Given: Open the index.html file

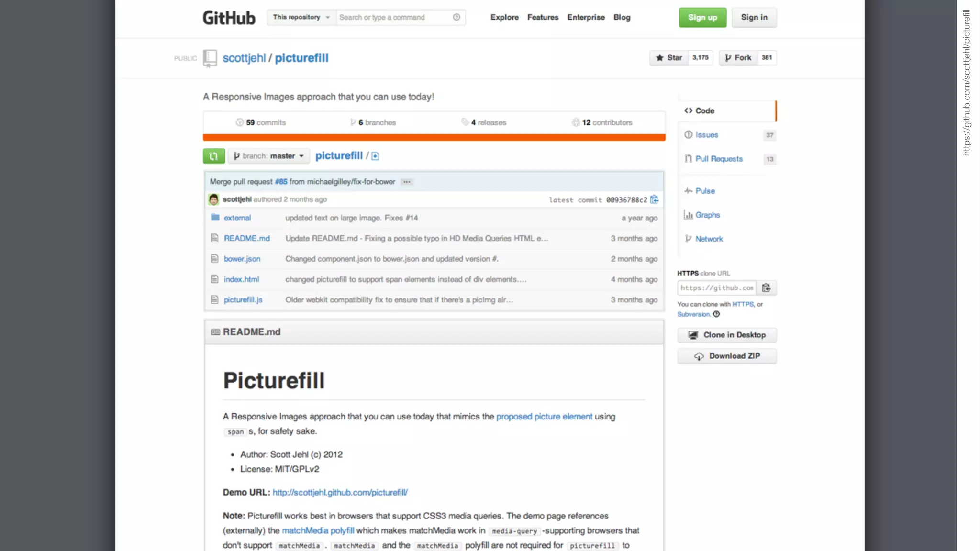Looking at the screenshot, I should [241, 279].
